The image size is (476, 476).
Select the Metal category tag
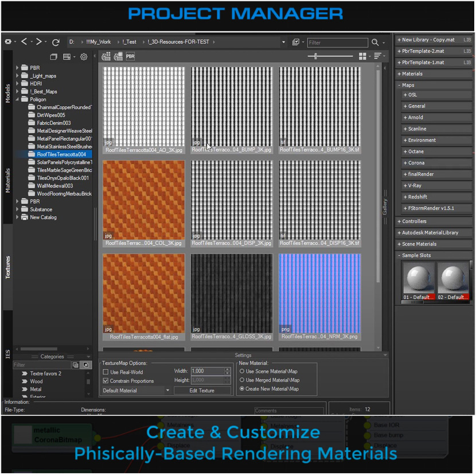(x=36, y=389)
